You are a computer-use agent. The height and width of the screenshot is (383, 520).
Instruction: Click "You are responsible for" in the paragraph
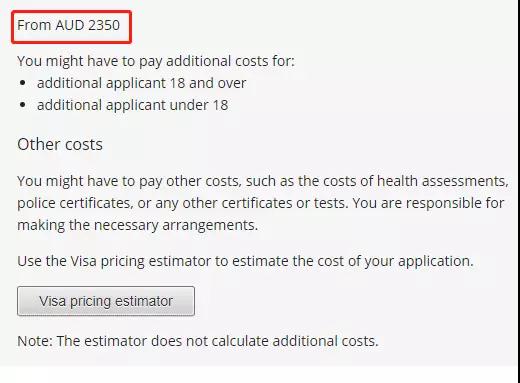pos(428,203)
